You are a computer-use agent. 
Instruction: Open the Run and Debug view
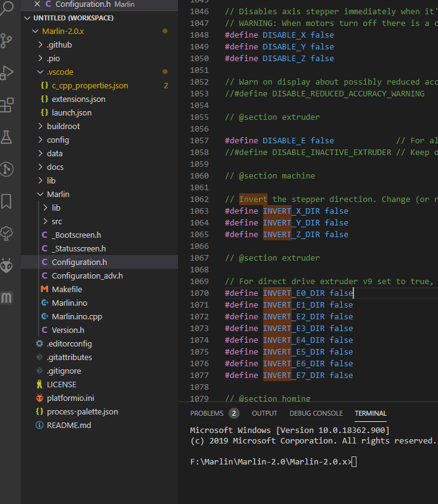pos(7,73)
